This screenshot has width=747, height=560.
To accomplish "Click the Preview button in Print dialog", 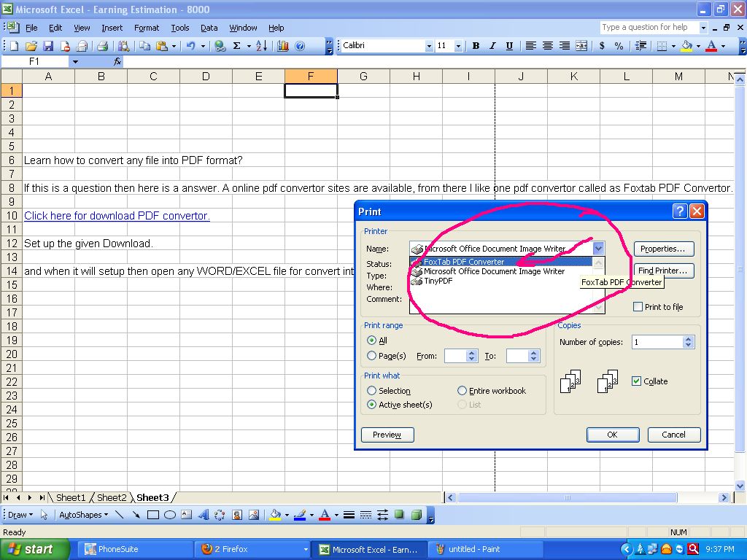I will [387, 435].
